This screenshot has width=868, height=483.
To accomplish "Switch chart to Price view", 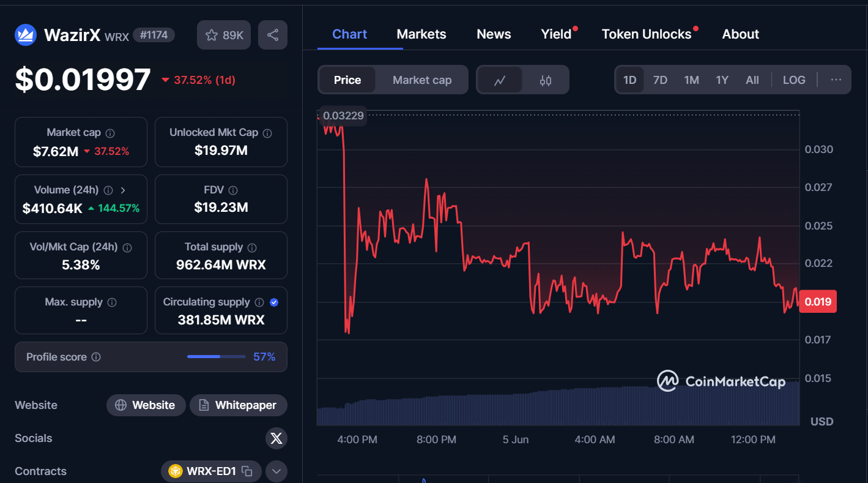I will (x=347, y=80).
